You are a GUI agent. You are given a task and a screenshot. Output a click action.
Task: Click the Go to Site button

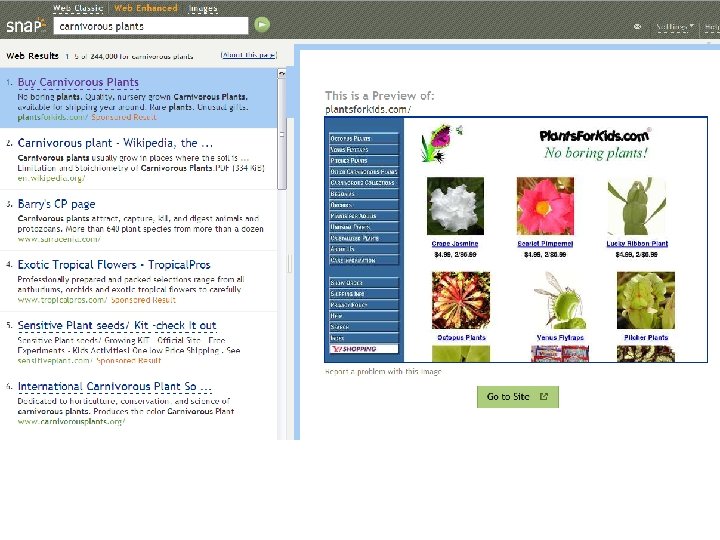pos(518,397)
